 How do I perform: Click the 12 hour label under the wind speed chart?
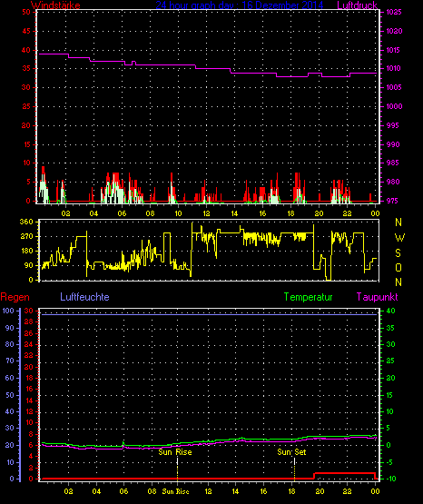coord(206,213)
